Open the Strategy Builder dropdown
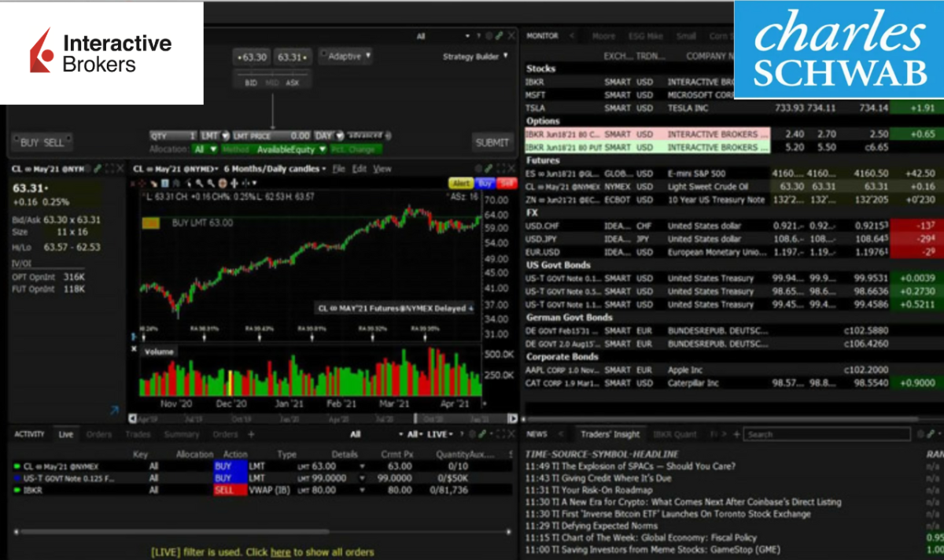 pos(475,57)
